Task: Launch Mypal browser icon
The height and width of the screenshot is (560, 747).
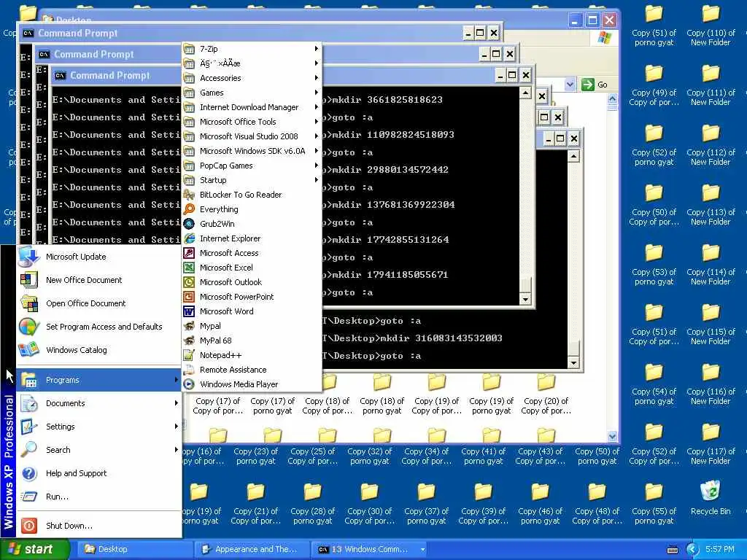Action: (189, 326)
